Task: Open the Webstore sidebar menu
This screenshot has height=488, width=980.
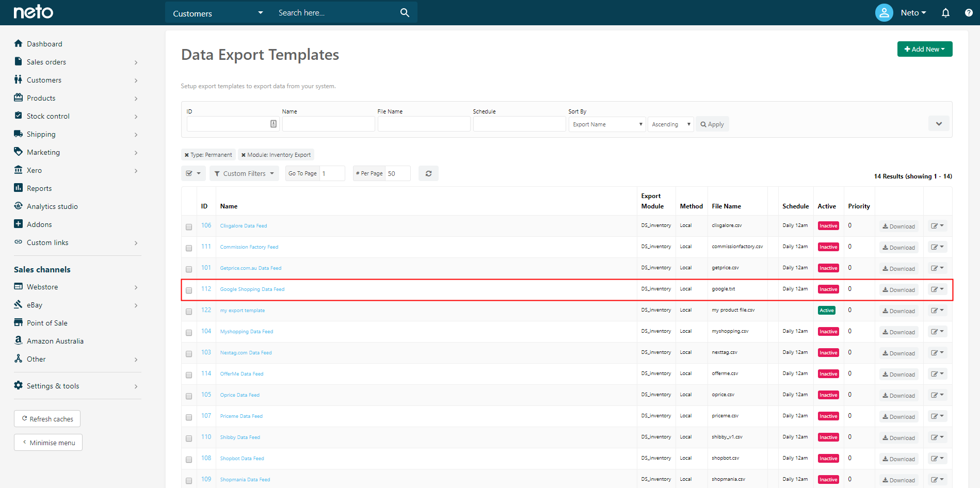Action: pos(76,287)
